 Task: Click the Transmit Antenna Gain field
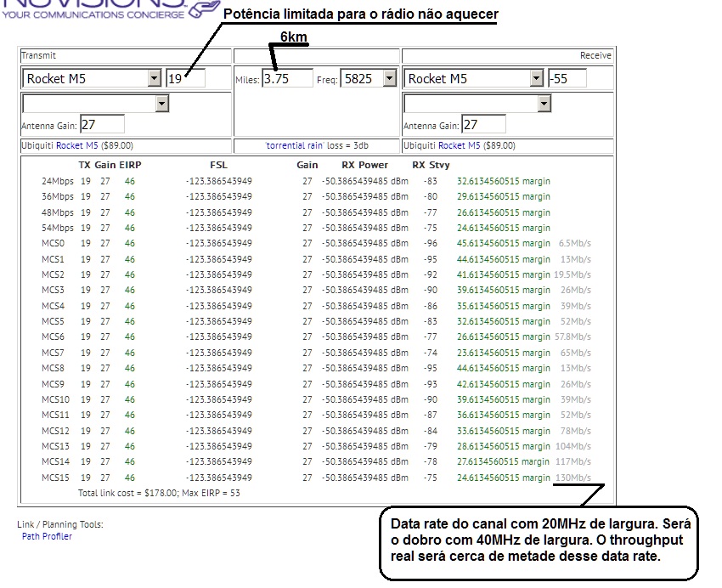tap(102, 124)
